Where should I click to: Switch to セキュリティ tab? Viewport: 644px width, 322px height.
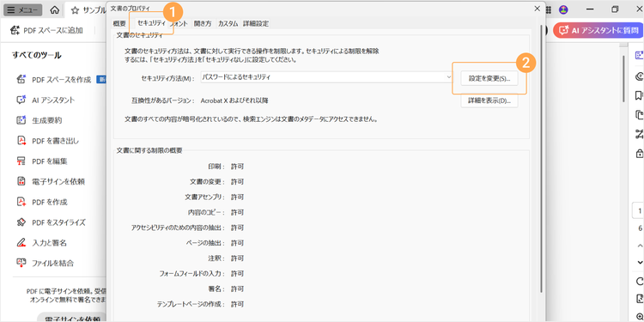(151, 23)
